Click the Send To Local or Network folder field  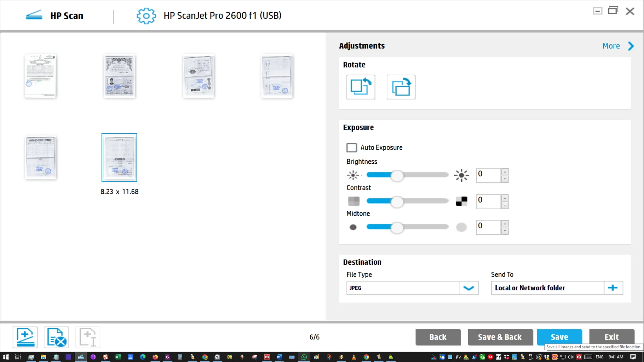coord(547,288)
